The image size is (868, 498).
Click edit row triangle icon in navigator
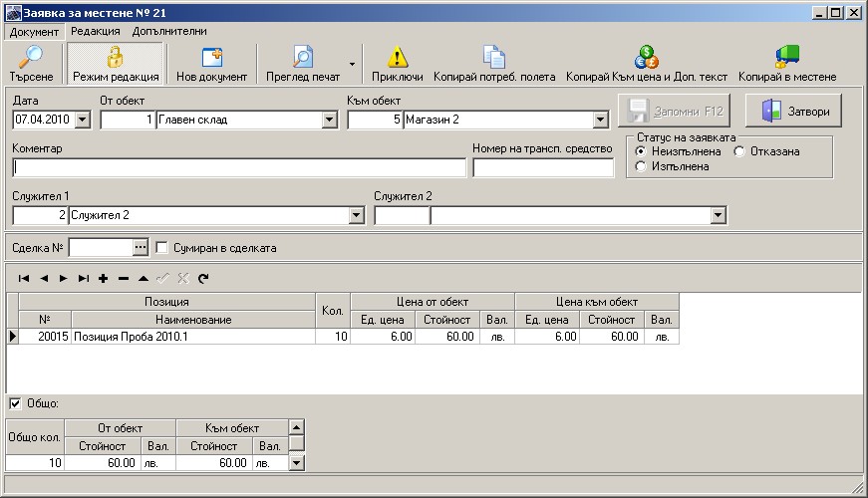coord(144,278)
